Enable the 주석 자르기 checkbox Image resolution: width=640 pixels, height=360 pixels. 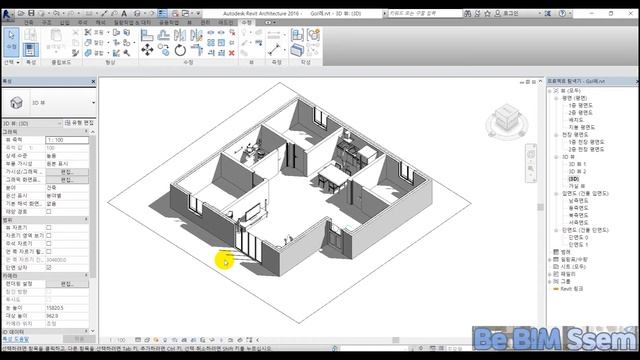[x=49, y=244]
